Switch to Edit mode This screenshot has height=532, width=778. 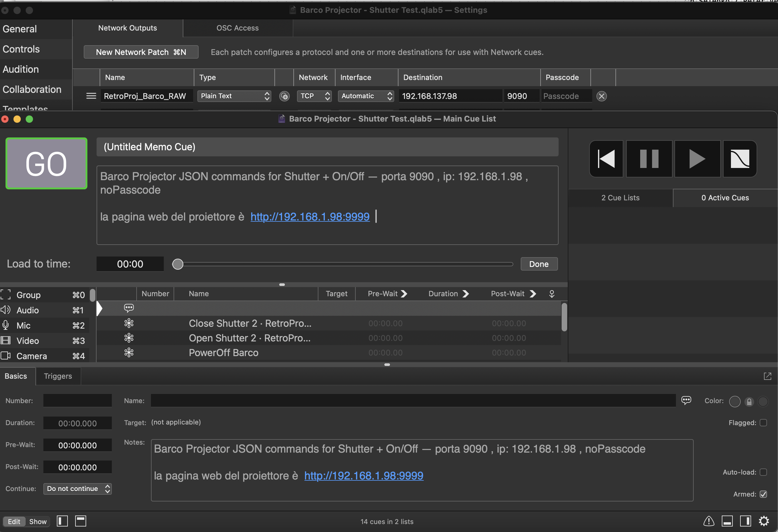point(14,522)
